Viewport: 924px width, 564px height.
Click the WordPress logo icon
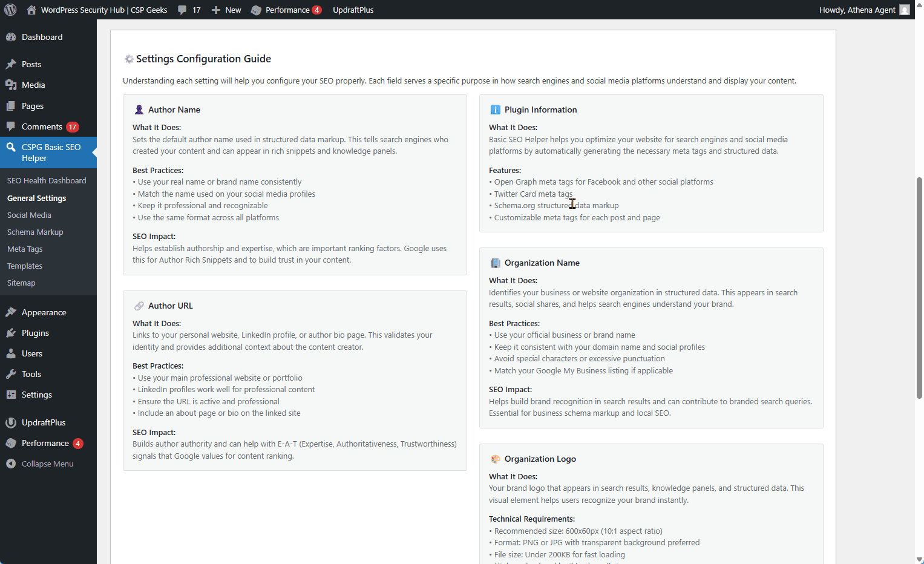10,10
